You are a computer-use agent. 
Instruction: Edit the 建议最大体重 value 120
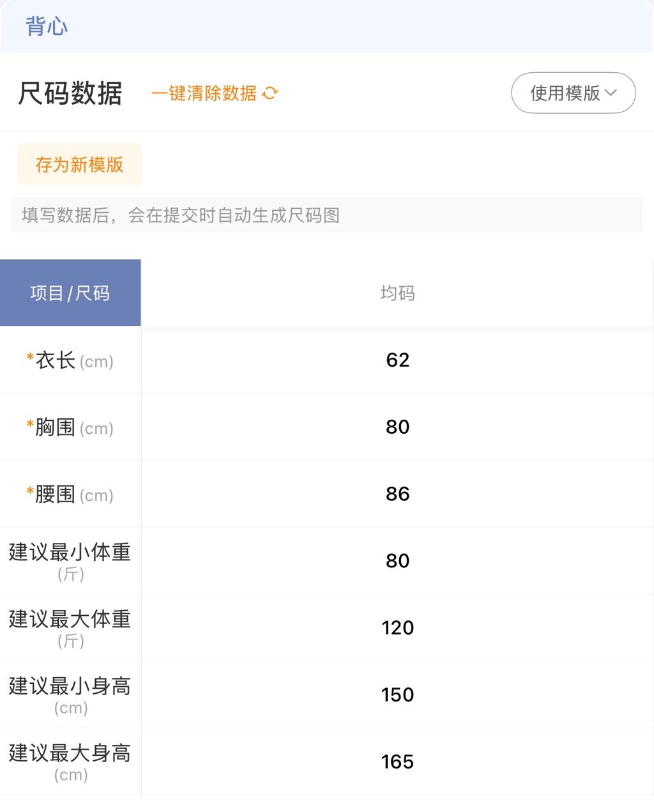click(397, 628)
